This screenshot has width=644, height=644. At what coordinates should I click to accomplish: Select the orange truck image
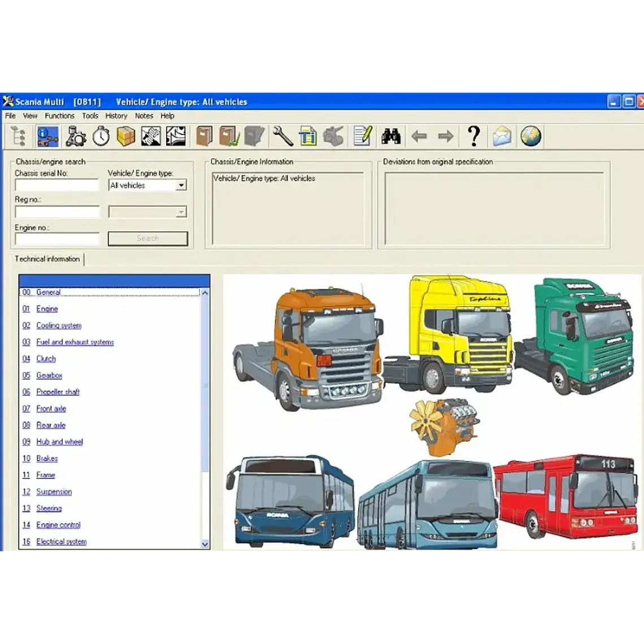[308, 348]
